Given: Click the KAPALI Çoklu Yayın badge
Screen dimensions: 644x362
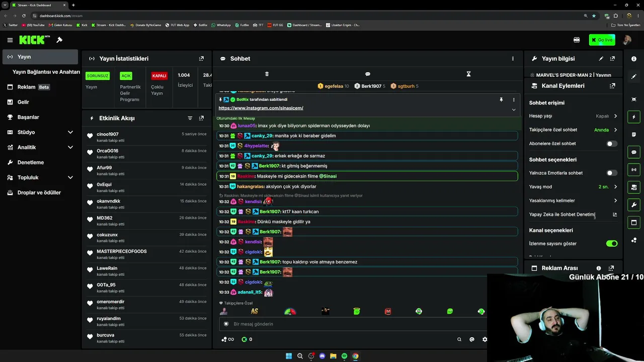Looking at the screenshot, I should click(x=159, y=76).
